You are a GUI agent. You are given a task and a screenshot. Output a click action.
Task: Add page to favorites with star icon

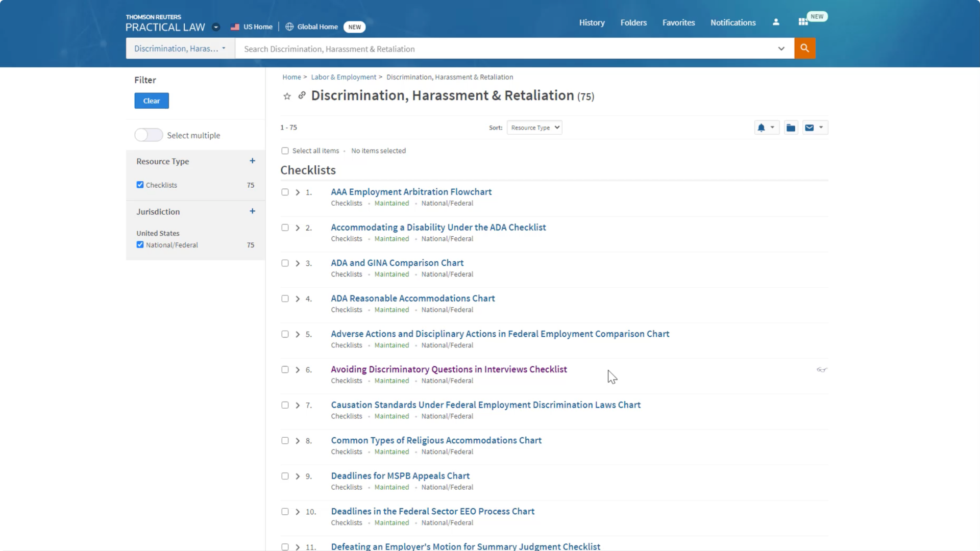pyautogui.click(x=287, y=96)
